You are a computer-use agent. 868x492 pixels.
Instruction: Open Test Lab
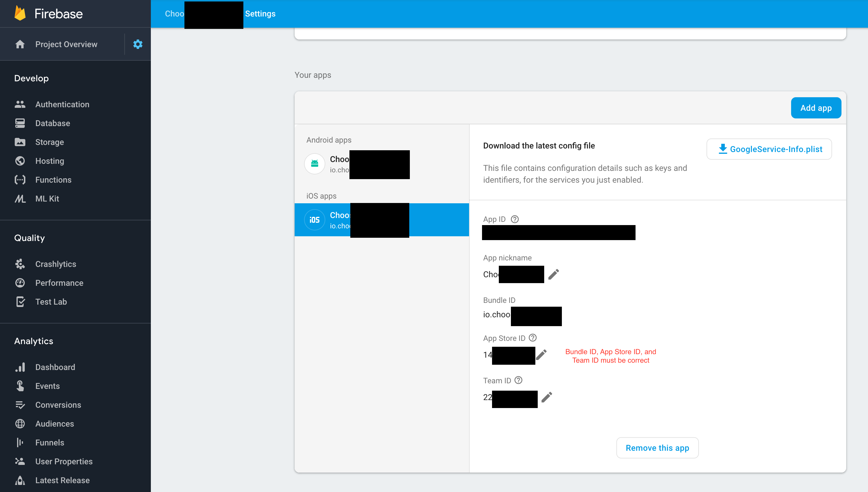pyautogui.click(x=51, y=302)
